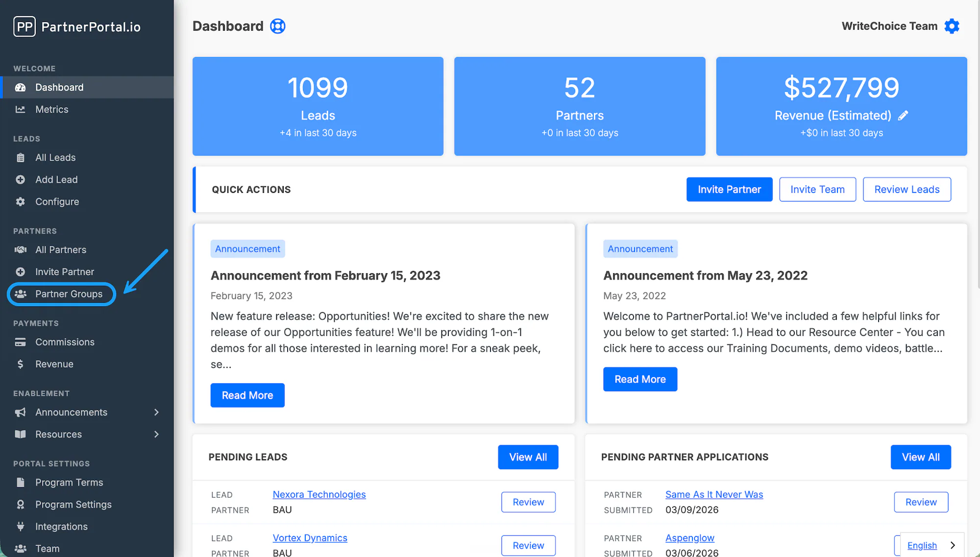This screenshot has height=557, width=980.
Task: Click the Add Lead plus icon
Action: 20,180
